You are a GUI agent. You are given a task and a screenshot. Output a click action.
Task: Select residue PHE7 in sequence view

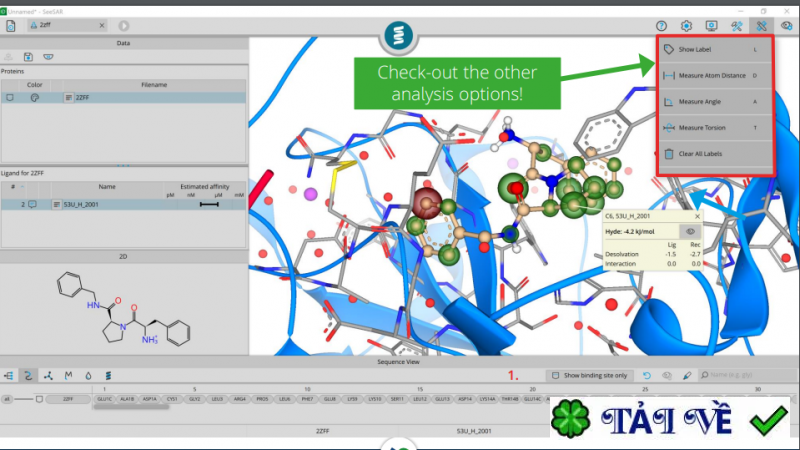[307, 399]
